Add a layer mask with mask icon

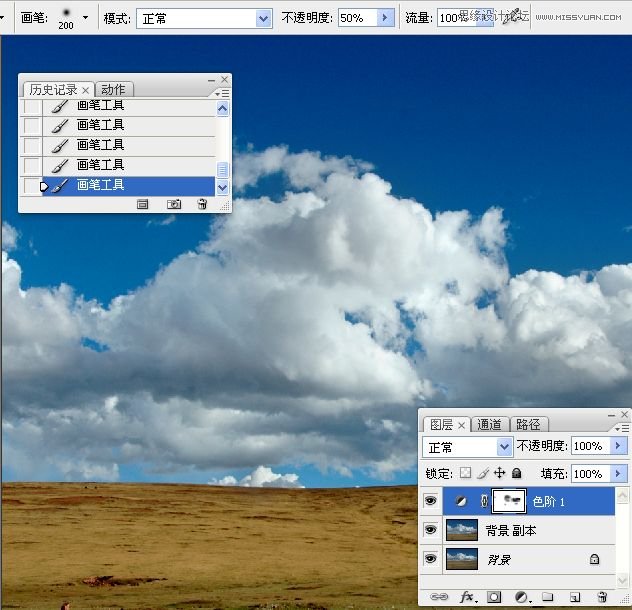coord(494,597)
